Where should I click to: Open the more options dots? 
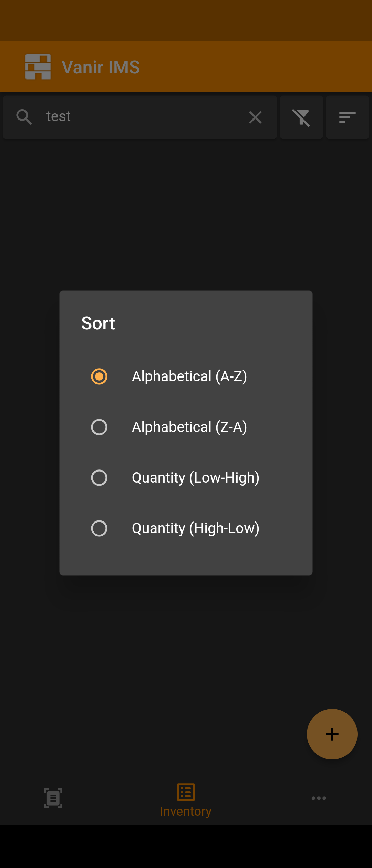[x=319, y=798]
